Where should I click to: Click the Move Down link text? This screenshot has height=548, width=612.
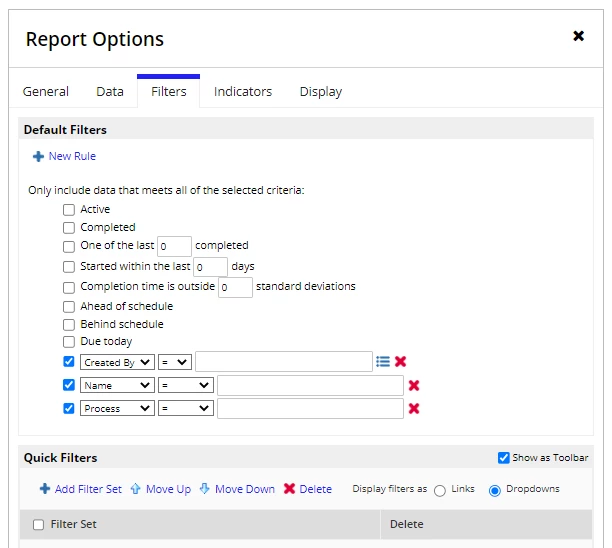pos(245,489)
